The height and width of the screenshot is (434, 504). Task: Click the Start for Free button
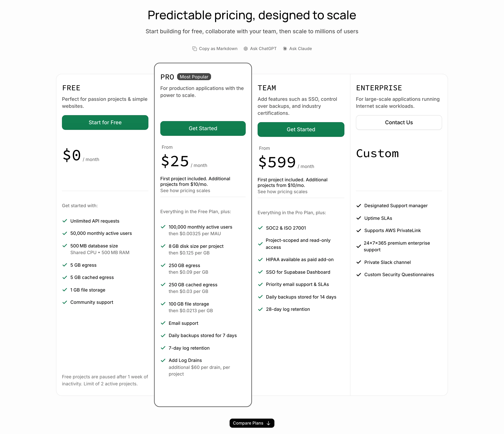[105, 122]
